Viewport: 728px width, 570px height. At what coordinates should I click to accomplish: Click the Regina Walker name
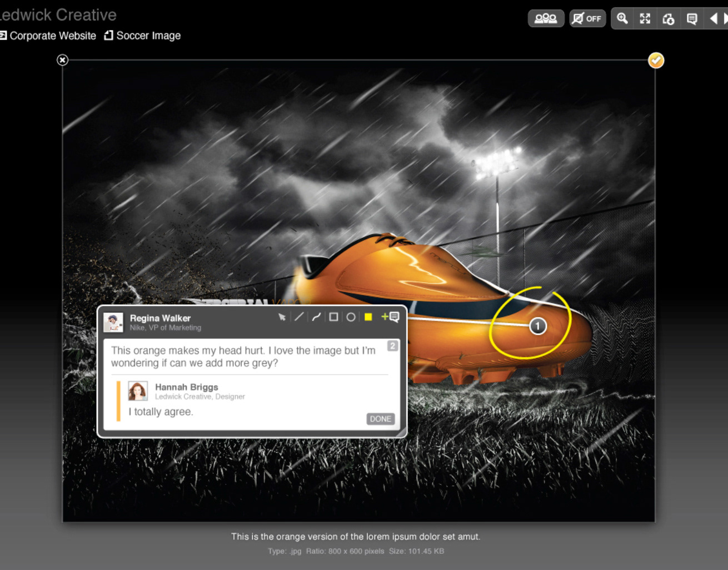[160, 318]
